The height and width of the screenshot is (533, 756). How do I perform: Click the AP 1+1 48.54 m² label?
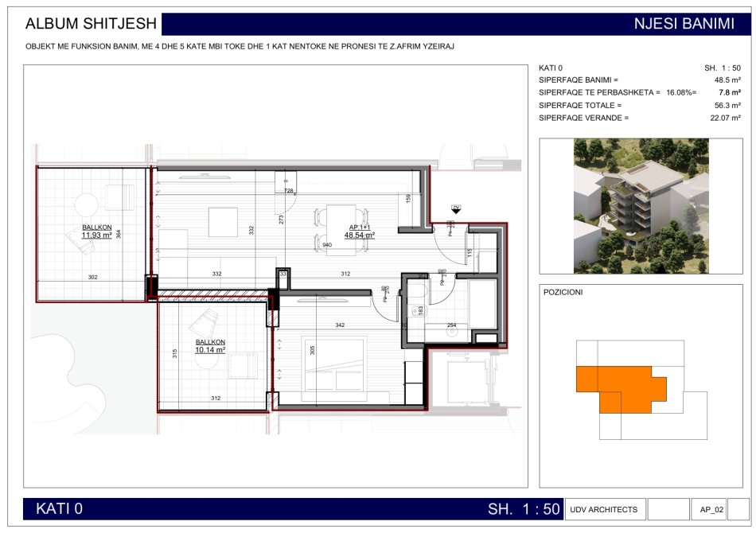(x=360, y=231)
